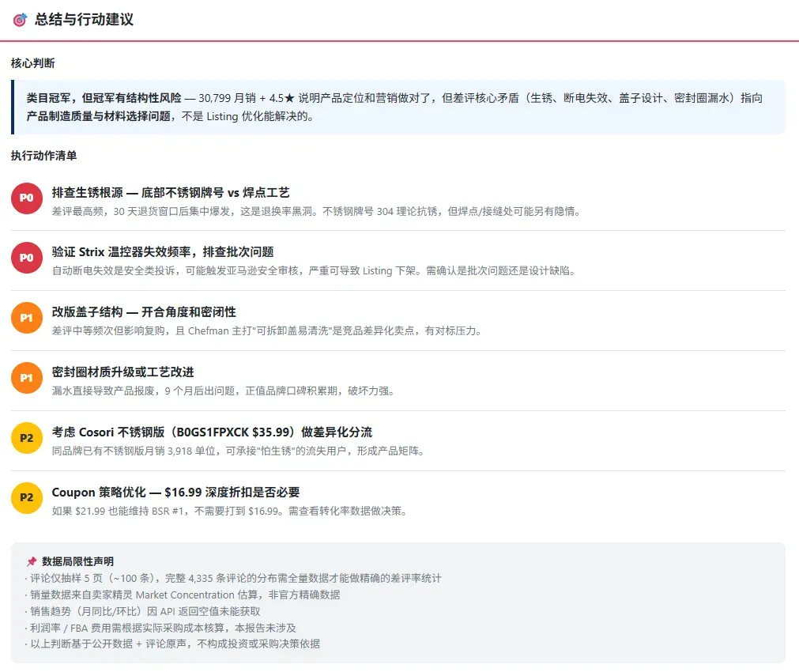The height and width of the screenshot is (672, 799).
Task: Click the 执行动作清单 subheading
Action: click(43, 156)
